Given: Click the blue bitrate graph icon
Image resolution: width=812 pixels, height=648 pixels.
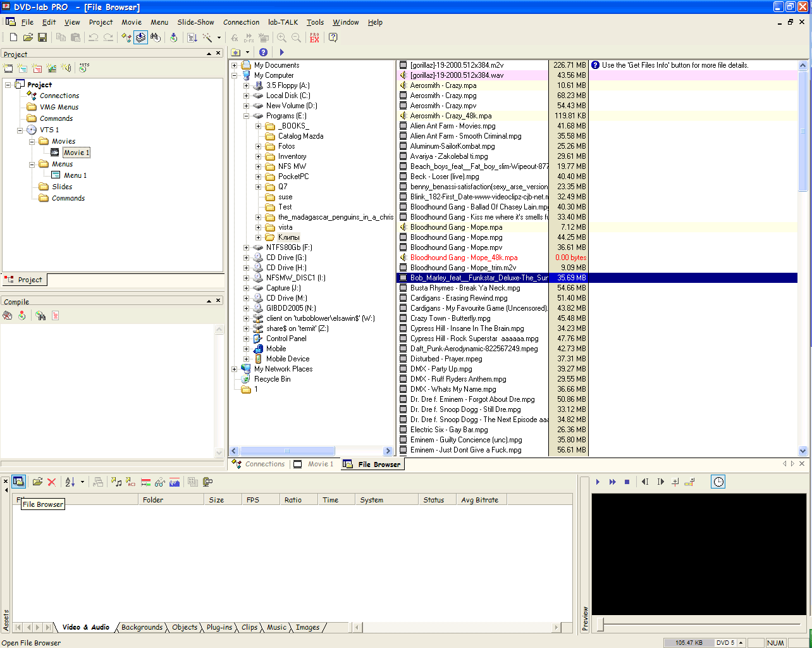Looking at the screenshot, I should click(x=175, y=482).
